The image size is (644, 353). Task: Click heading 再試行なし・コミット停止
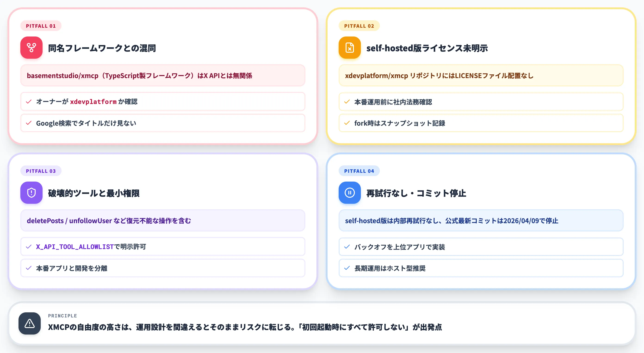coord(416,193)
